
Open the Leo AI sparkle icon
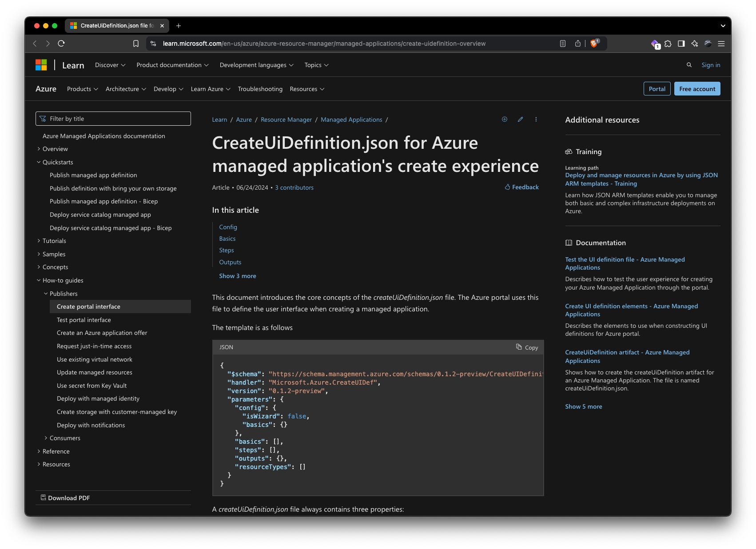click(695, 44)
